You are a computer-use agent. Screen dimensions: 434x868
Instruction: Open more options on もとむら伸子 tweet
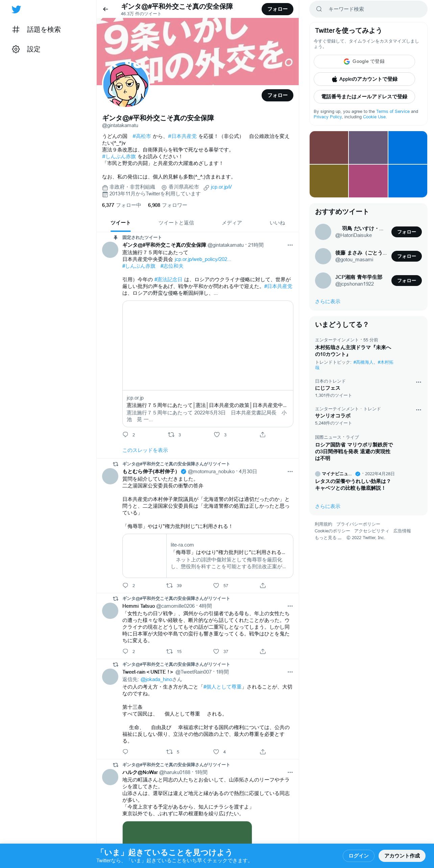point(290,472)
